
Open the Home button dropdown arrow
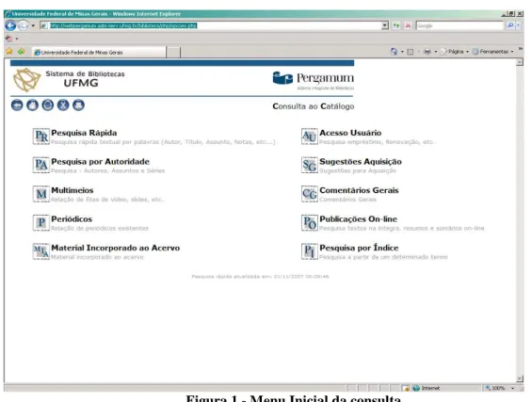[402, 52]
